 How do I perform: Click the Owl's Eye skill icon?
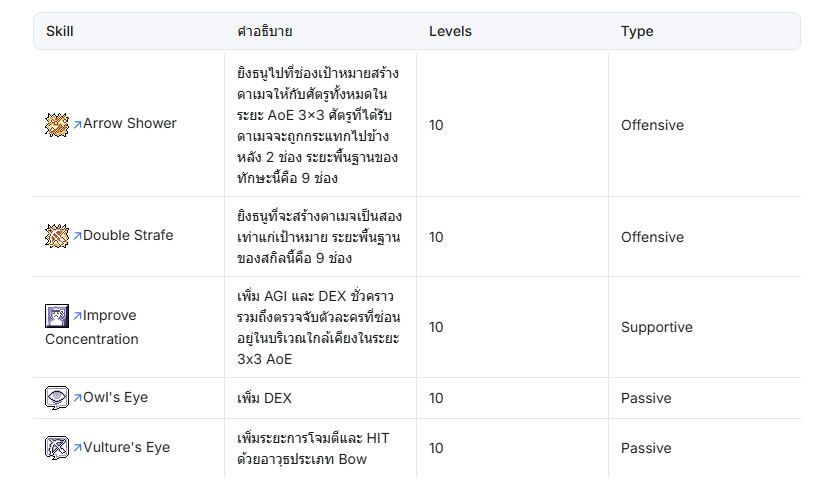coord(57,398)
